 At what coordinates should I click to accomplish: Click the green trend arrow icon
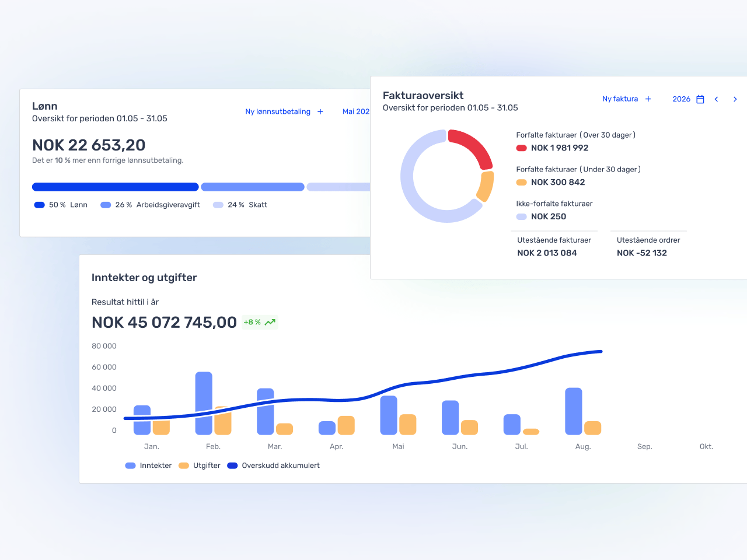(270, 323)
